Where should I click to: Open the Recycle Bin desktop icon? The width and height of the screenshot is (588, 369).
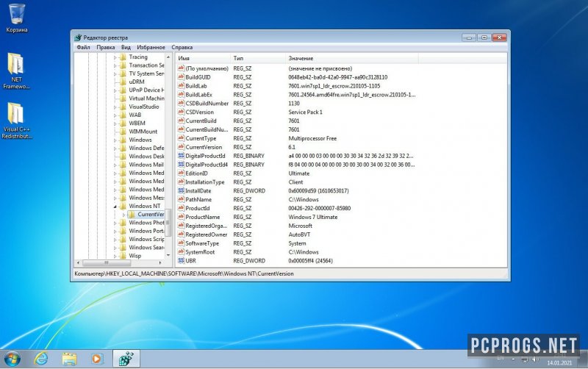pyautogui.click(x=16, y=18)
